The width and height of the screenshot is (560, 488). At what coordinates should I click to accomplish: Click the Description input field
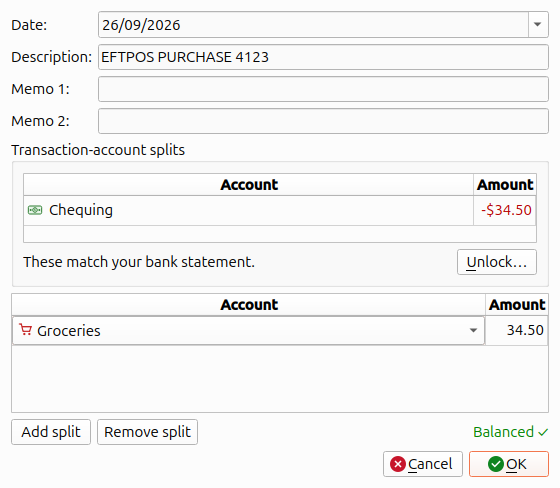coord(323,57)
